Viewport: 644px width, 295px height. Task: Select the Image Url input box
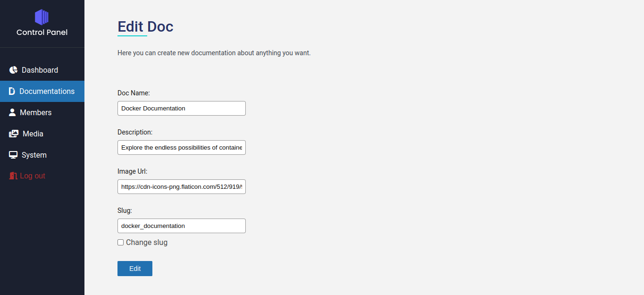coord(182,186)
